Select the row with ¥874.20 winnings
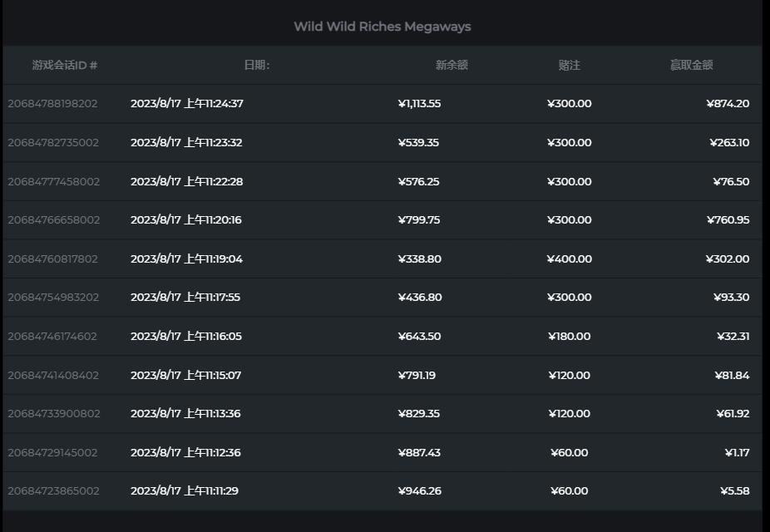The width and height of the screenshot is (770, 532). 383,104
